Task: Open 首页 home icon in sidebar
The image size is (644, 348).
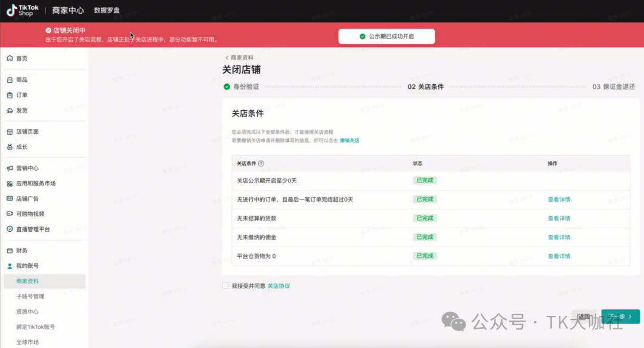Action: tap(10, 58)
